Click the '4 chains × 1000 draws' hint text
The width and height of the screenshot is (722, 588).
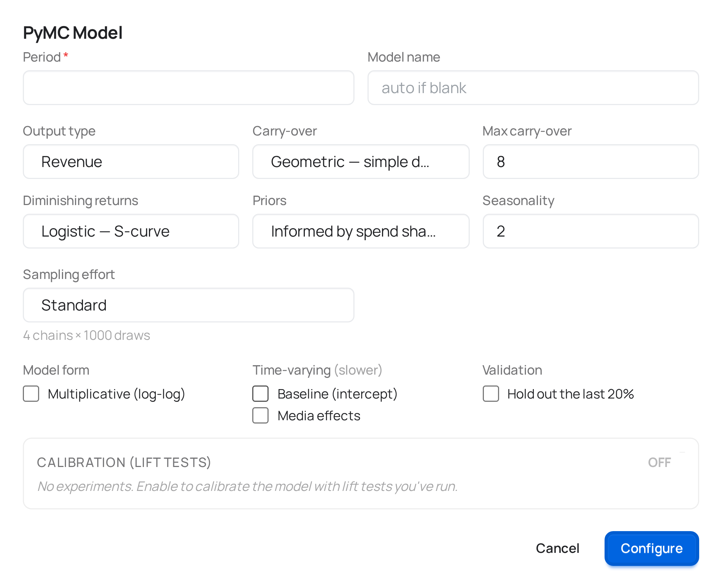[87, 335]
